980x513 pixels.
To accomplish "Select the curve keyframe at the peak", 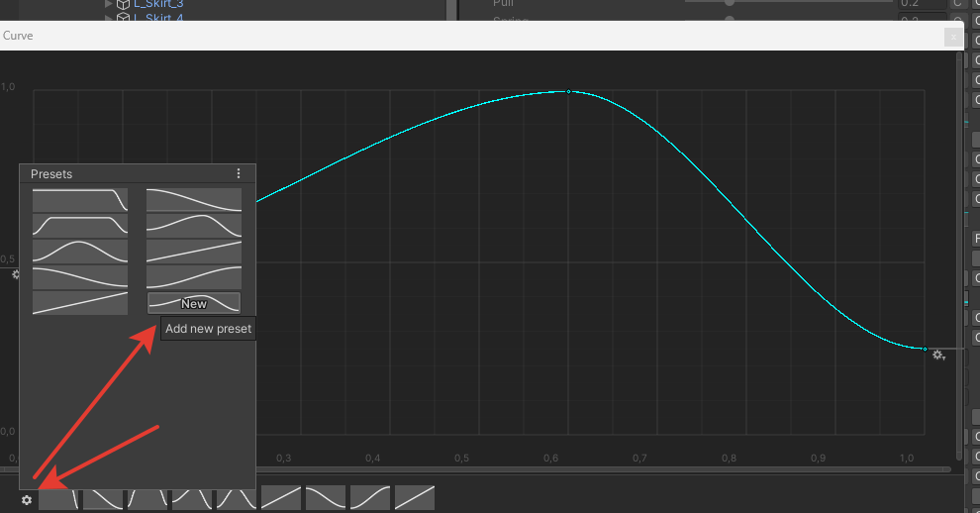I will [x=568, y=91].
